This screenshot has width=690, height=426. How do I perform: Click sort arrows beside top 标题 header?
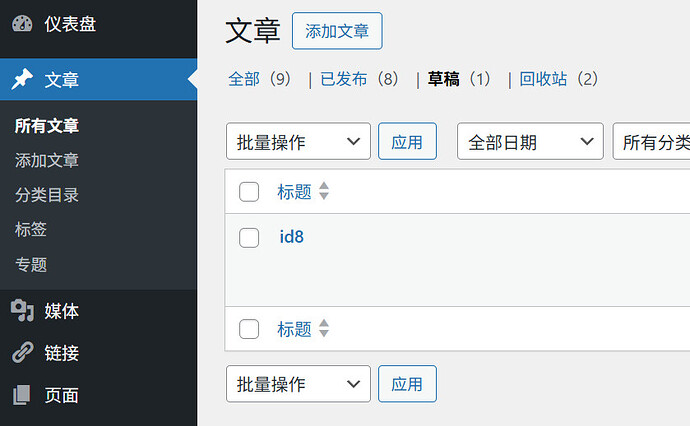(323, 192)
